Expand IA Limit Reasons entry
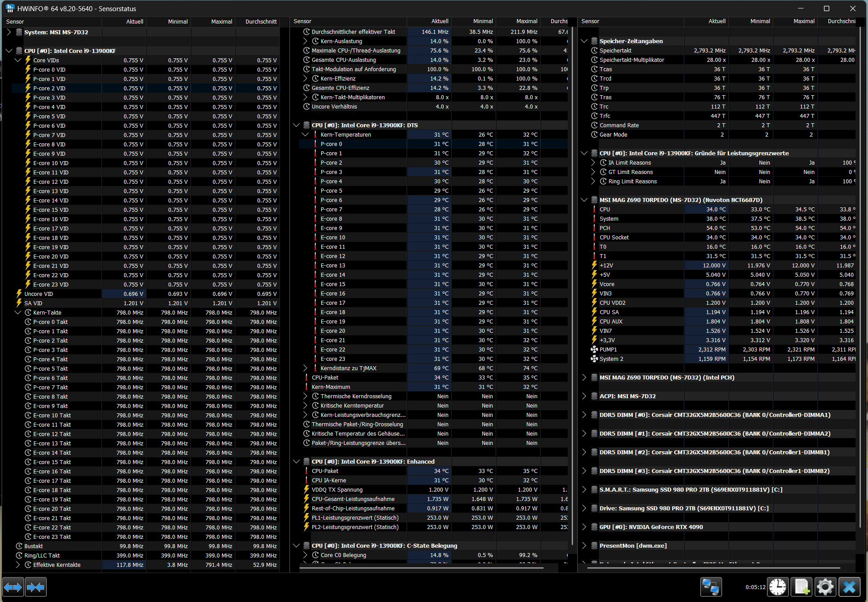868x602 pixels. point(593,162)
